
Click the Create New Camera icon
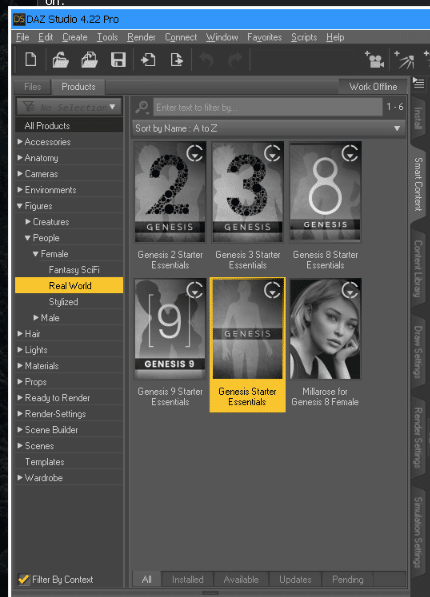click(374, 60)
